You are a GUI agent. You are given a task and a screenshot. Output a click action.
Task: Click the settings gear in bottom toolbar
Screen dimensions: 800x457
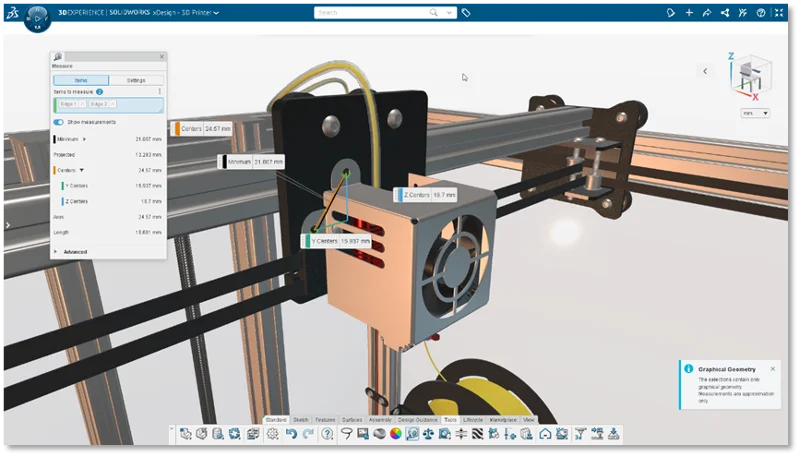[x=272, y=434]
